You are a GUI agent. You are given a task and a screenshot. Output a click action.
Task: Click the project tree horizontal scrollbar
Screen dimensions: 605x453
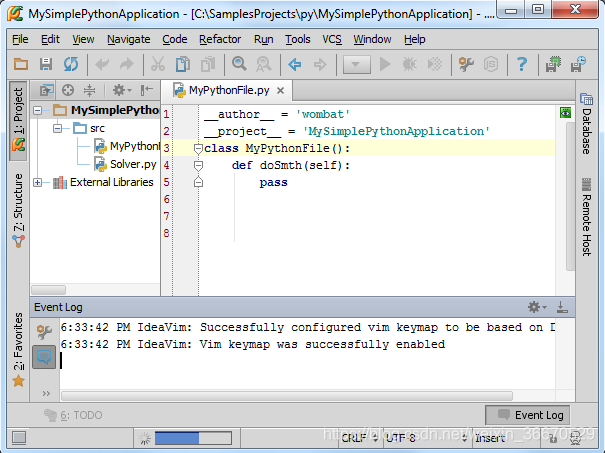[49, 289]
